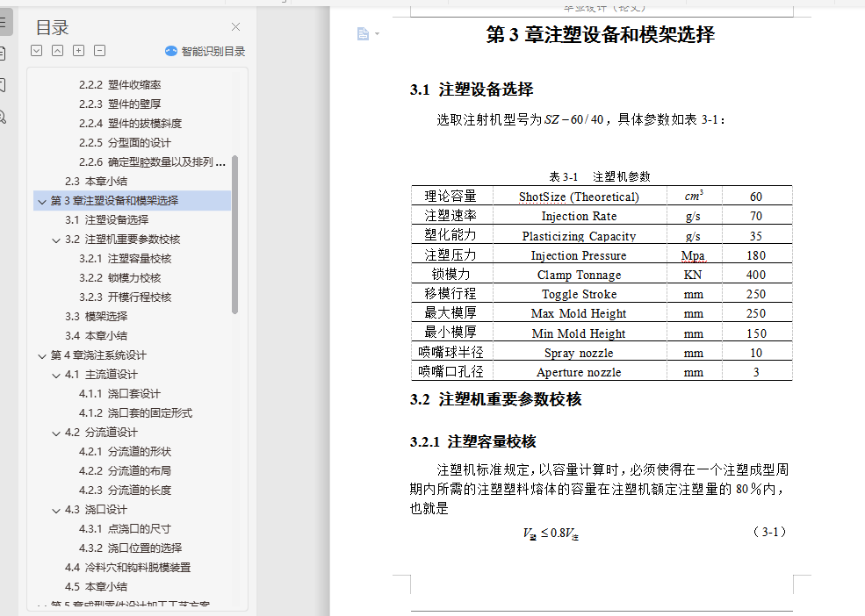Click the chapter heading 第 3 章注塑设备和模架选择 in document
865x616 pixels.
[x=600, y=35]
